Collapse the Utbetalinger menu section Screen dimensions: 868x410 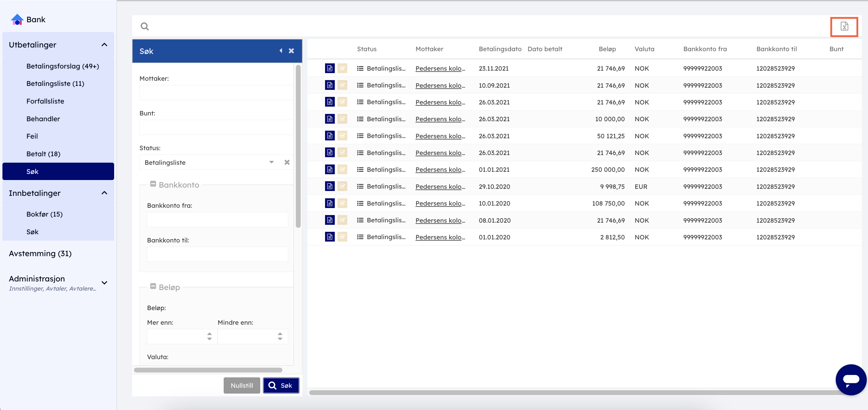[x=104, y=45]
